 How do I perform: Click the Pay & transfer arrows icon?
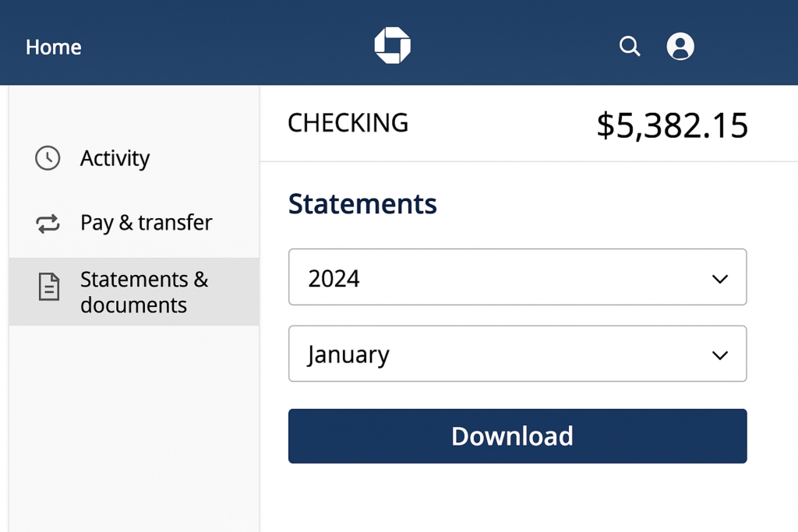(x=48, y=224)
